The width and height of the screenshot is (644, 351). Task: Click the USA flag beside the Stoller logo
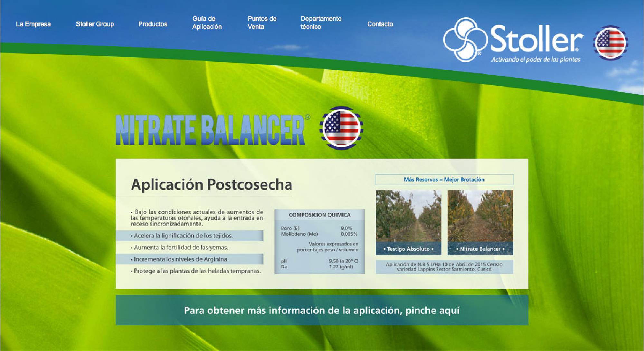tap(611, 42)
